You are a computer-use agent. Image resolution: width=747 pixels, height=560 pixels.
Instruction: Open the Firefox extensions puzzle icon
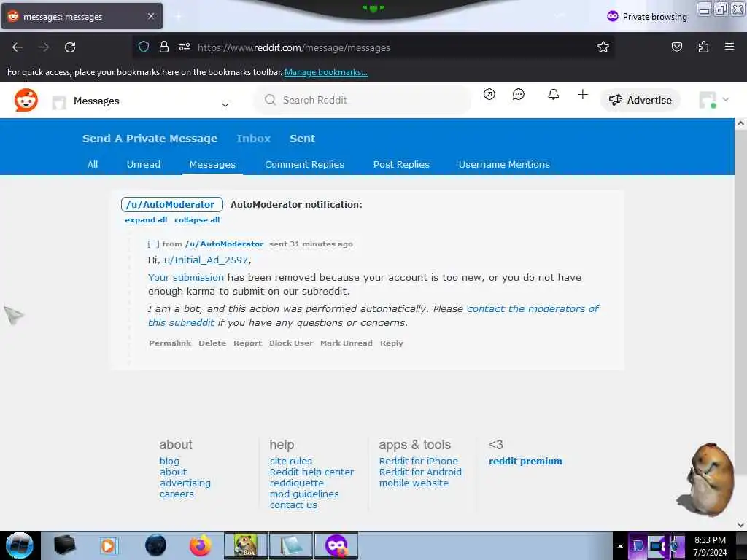(x=703, y=47)
